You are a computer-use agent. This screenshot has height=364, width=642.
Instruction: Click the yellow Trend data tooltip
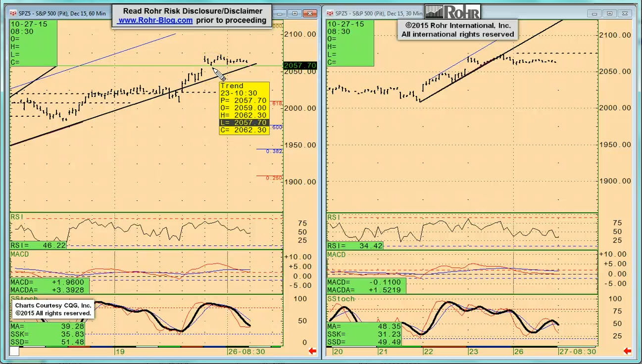[244, 108]
